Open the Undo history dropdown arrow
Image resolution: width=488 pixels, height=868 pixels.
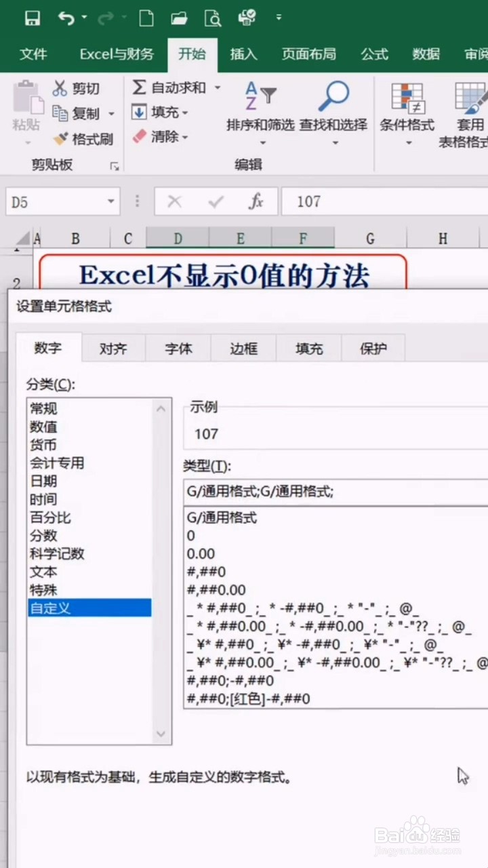(x=84, y=18)
